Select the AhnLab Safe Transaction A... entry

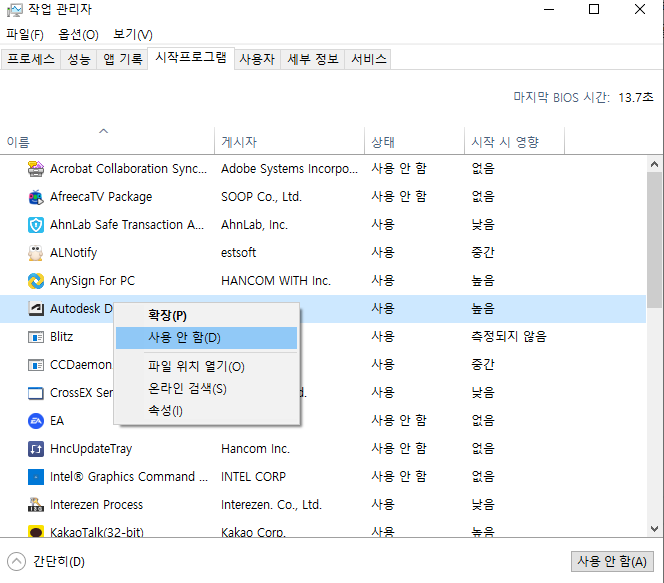[127, 225]
